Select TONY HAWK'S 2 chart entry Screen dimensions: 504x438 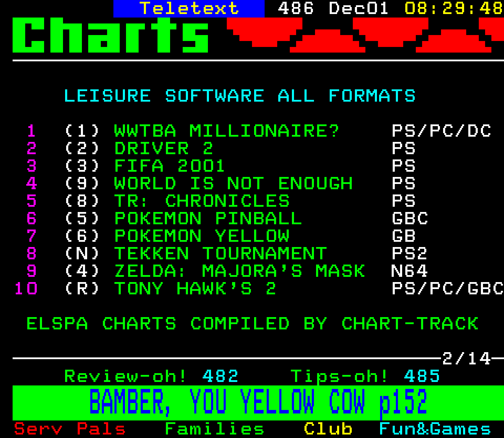point(195,289)
